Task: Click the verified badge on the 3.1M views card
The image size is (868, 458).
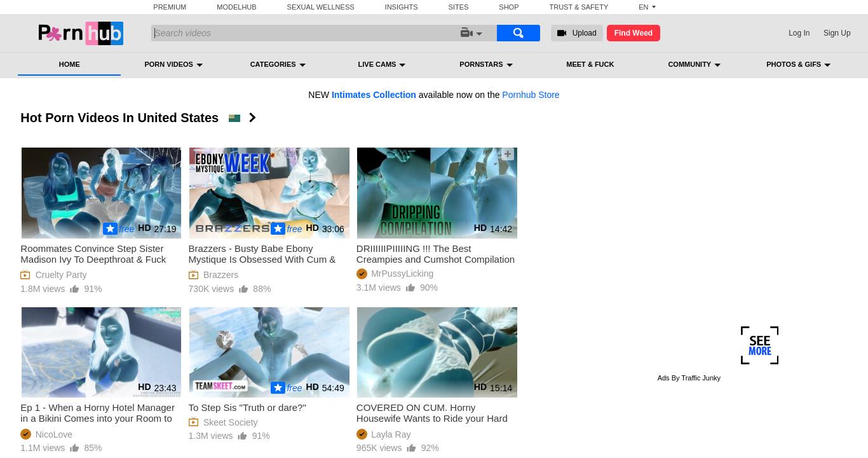Action: point(362,274)
